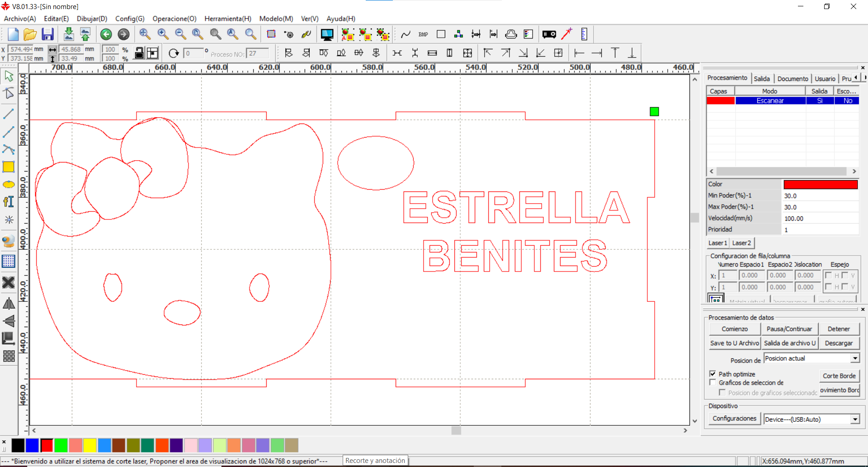The image size is (868, 467).
Task: Click the Descargar button
Action: pyautogui.click(x=839, y=343)
